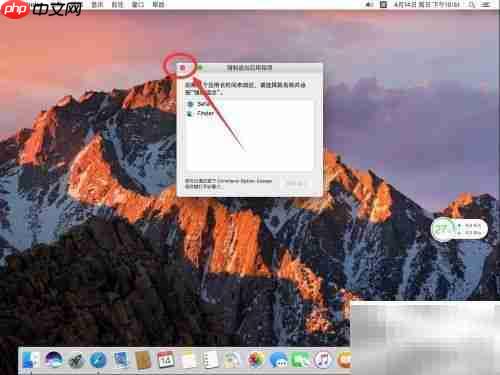Launch Siri from the Dock

point(54,360)
